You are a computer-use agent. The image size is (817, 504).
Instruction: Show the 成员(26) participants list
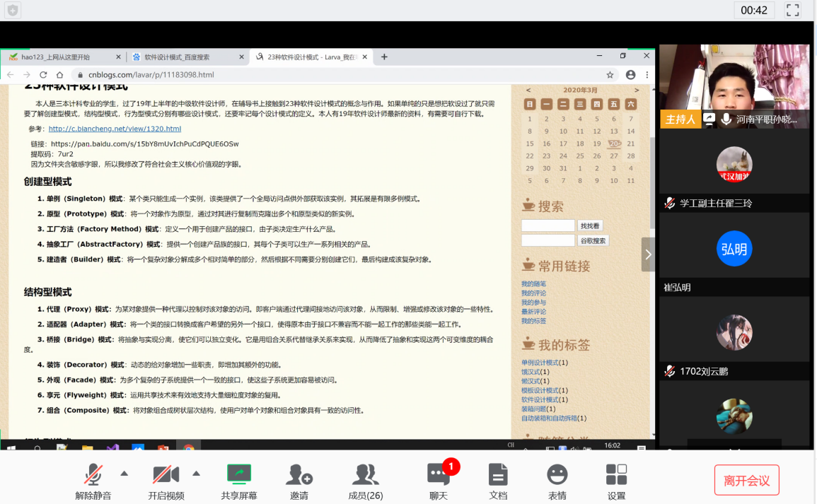365,481
